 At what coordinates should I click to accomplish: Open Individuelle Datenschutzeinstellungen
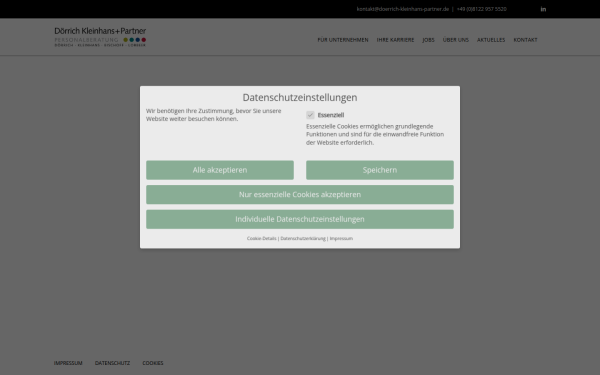tap(300, 219)
